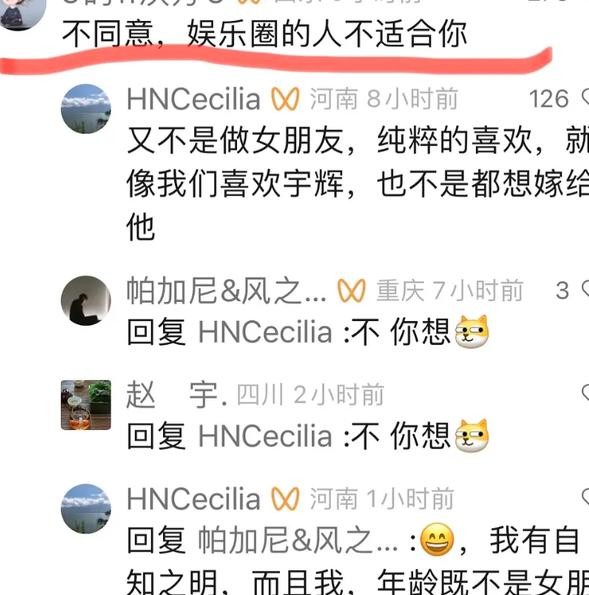Image resolution: width=589 pixels, height=595 pixels.
Task: Like HNCecilia's comment with 126 likes
Action: pos(585,99)
